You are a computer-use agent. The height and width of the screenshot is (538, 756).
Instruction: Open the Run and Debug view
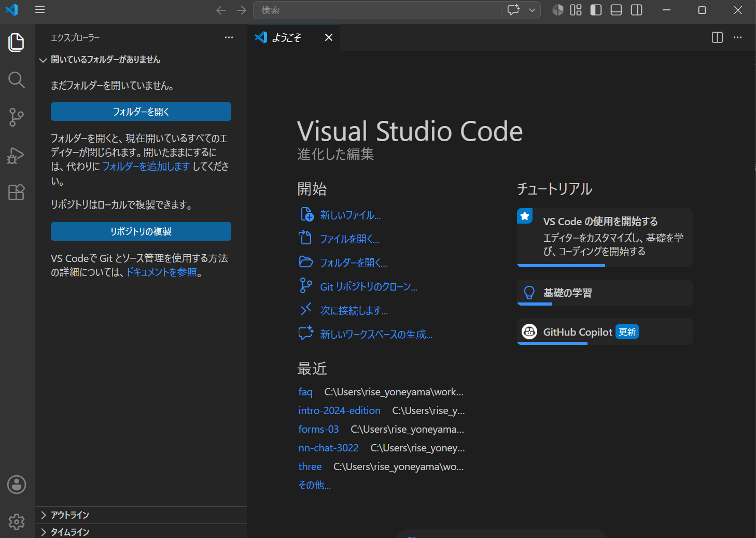(x=17, y=155)
